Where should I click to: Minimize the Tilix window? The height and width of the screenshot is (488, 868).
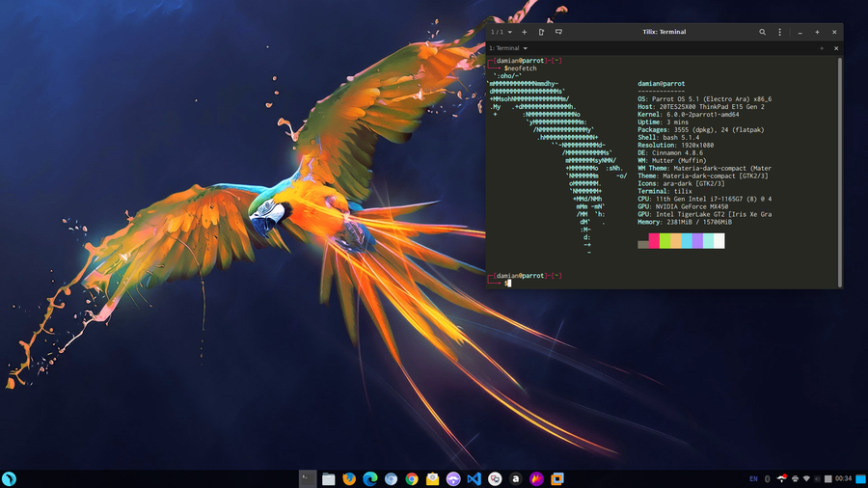tap(800, 33)
